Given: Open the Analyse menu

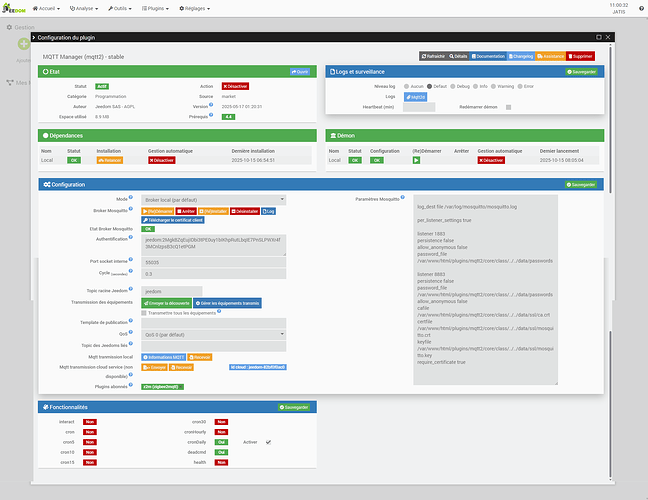Looking at the screenshot, I should 84,8.
